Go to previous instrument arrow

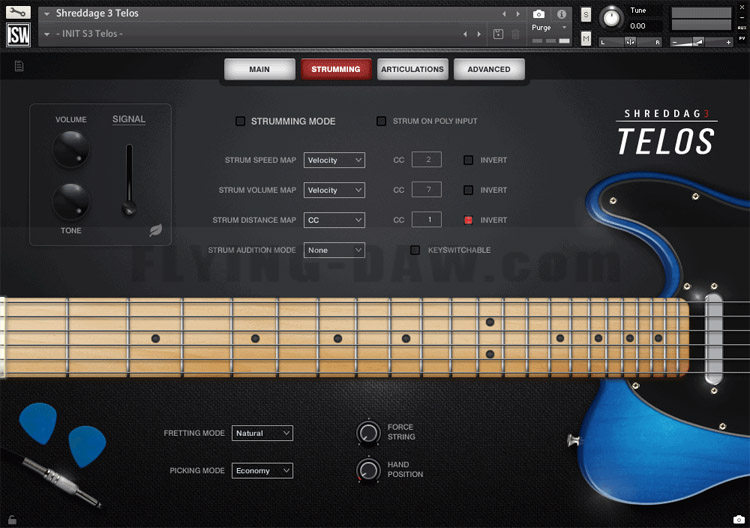tap(504, 14)
